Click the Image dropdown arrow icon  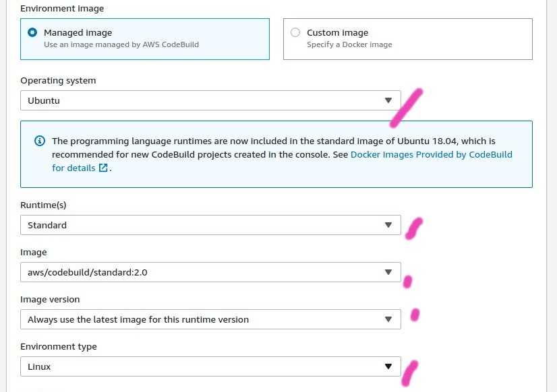(388, 272)
